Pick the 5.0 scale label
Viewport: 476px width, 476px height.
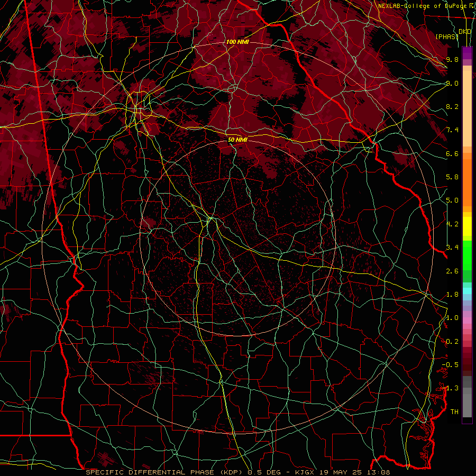452,200
